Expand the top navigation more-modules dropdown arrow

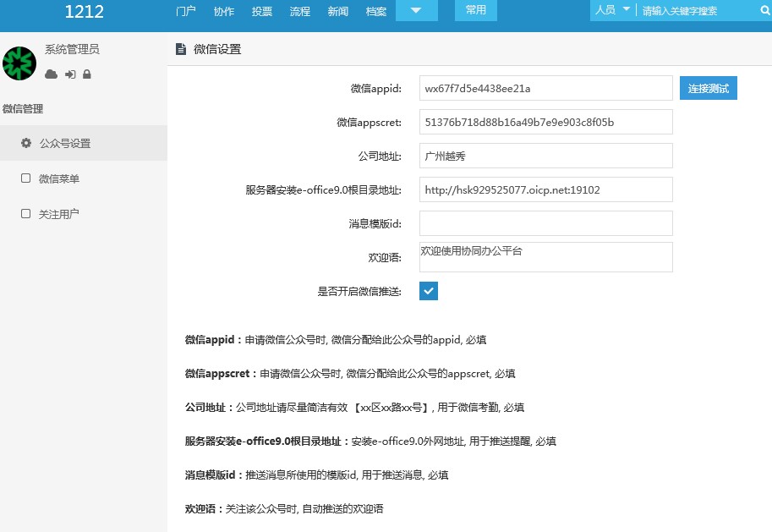417,11
